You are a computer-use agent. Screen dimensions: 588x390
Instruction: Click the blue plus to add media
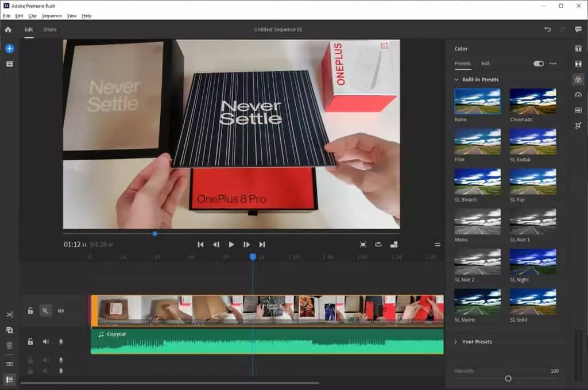pos(9,49)
